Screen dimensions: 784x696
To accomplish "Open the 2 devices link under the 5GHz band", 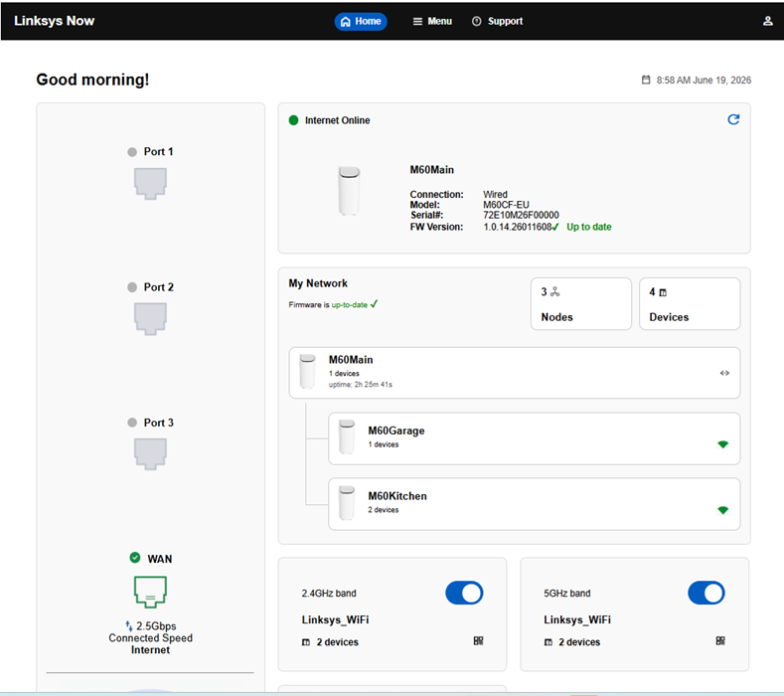I will click(x=572, y=642).
